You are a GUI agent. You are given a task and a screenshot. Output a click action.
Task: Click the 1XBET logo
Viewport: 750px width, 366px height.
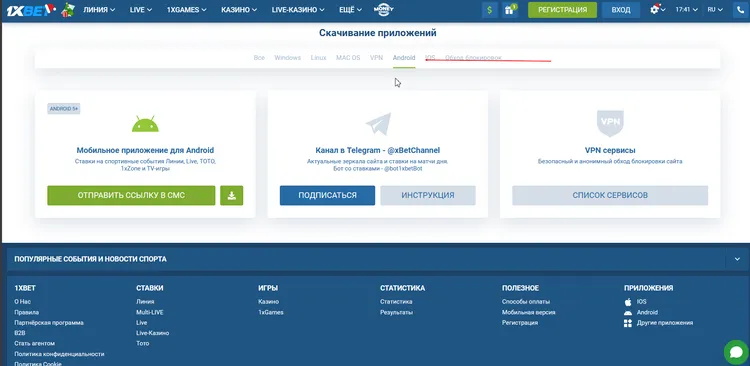[31, 10]
